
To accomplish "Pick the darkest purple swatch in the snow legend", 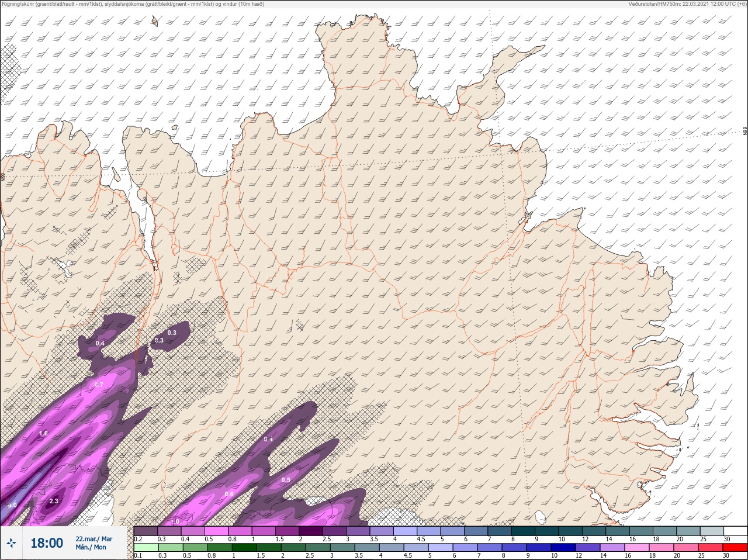I will [311, 531].
